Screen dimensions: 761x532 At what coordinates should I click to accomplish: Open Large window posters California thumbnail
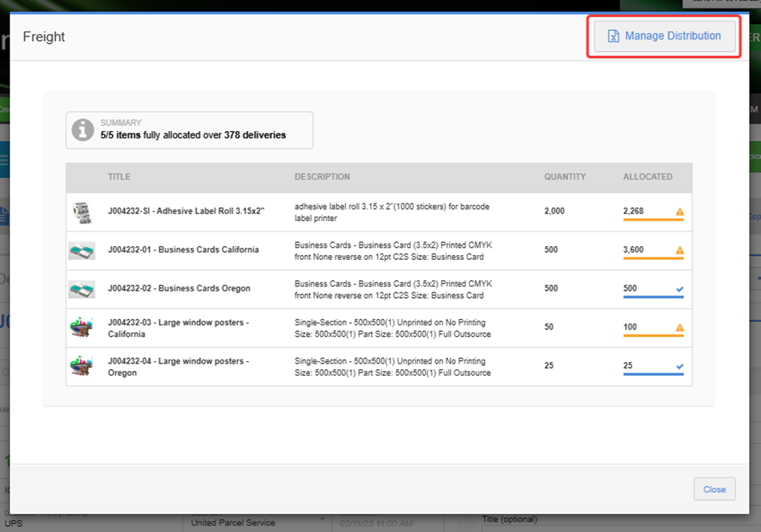tap(82, 328)
